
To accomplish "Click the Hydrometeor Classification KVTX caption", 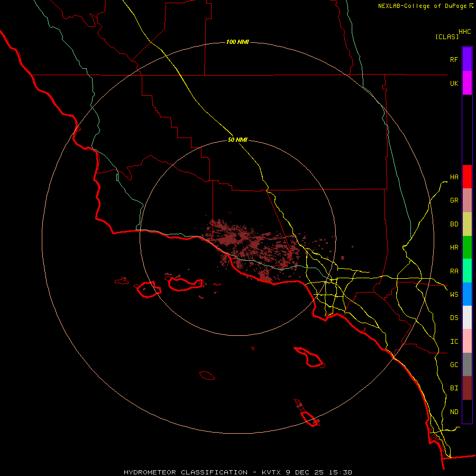I will coord(238,472).
